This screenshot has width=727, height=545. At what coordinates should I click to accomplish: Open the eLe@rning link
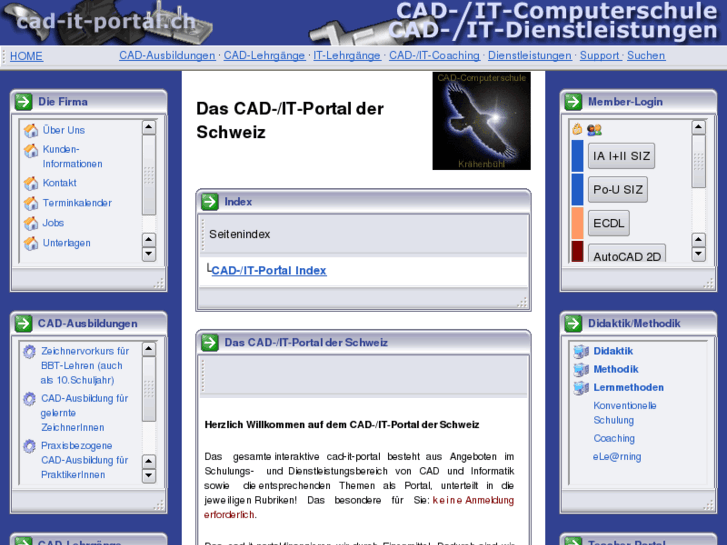[x=617, y=457]
